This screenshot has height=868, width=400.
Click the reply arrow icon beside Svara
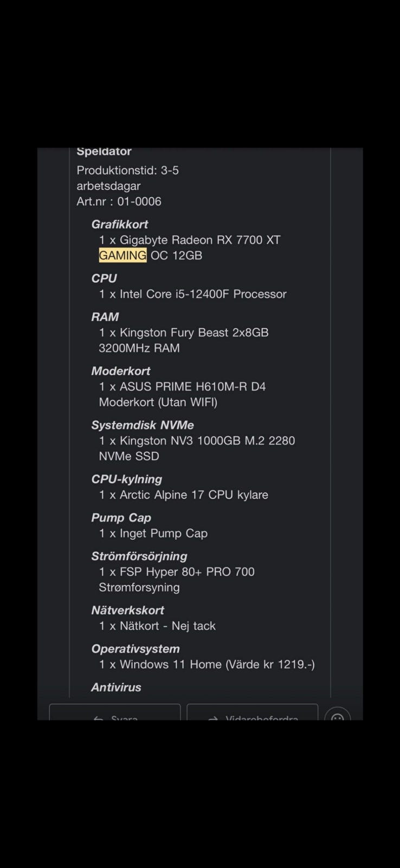coord(98,718)
